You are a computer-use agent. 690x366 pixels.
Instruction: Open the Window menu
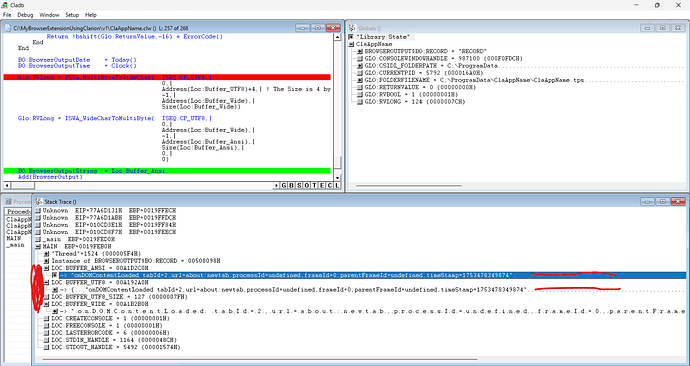coord(49,15)
